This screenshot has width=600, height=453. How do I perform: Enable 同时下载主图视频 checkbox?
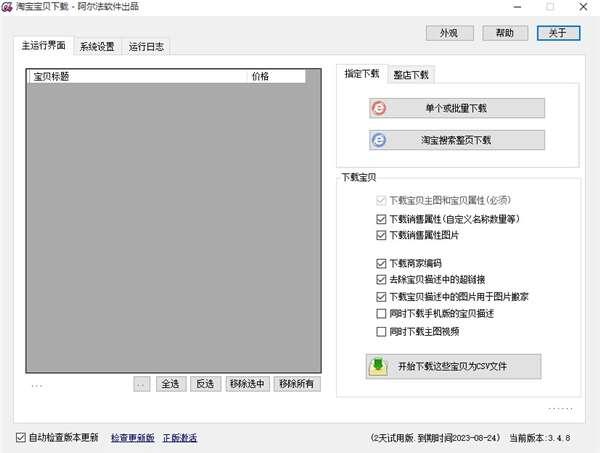pyautogui.click(x=381, y=331)
